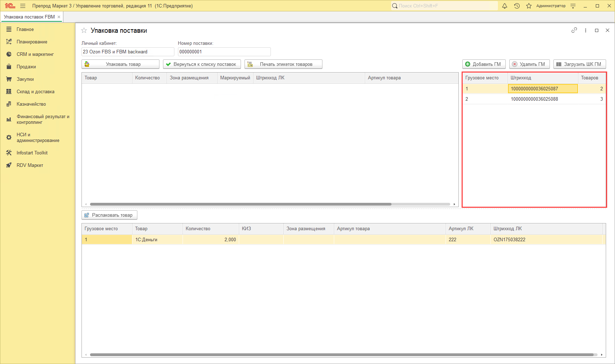Add form to favorites with star icon
Image resolution: width=615 pixels, height=364 pixels.
84,31
